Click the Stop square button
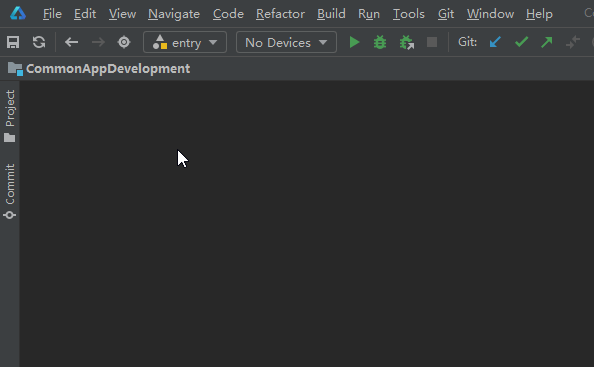The width and height of the screenshot is (594, 367). click(x=432, y=42)
